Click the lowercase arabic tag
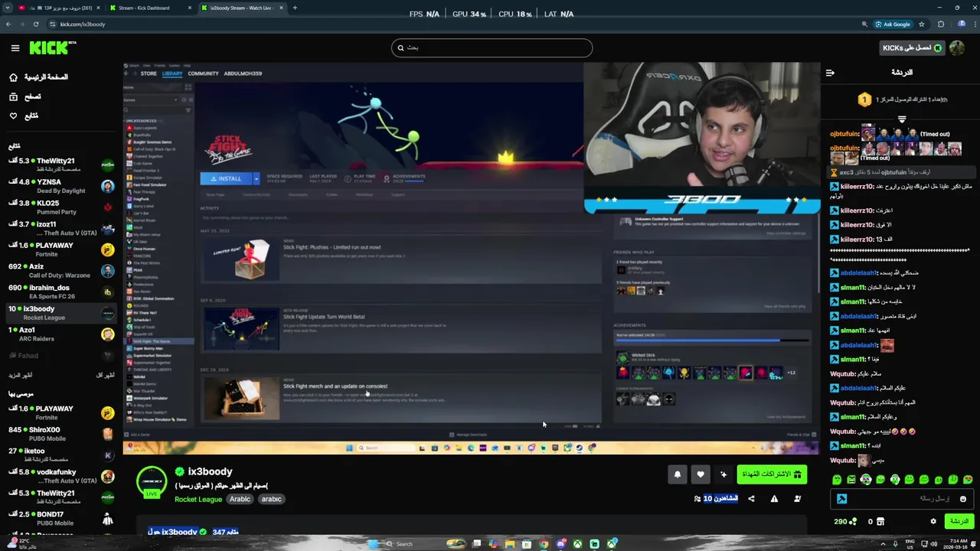 tap(271, 499)
